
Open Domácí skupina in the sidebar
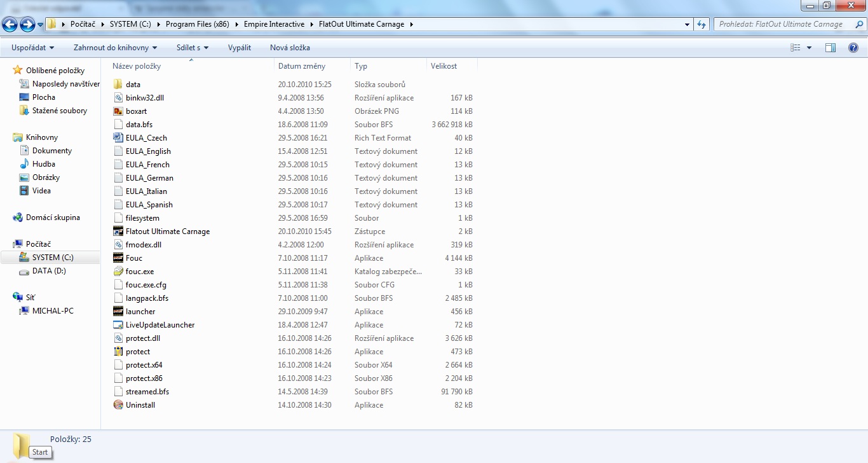[x=53, y=218]
